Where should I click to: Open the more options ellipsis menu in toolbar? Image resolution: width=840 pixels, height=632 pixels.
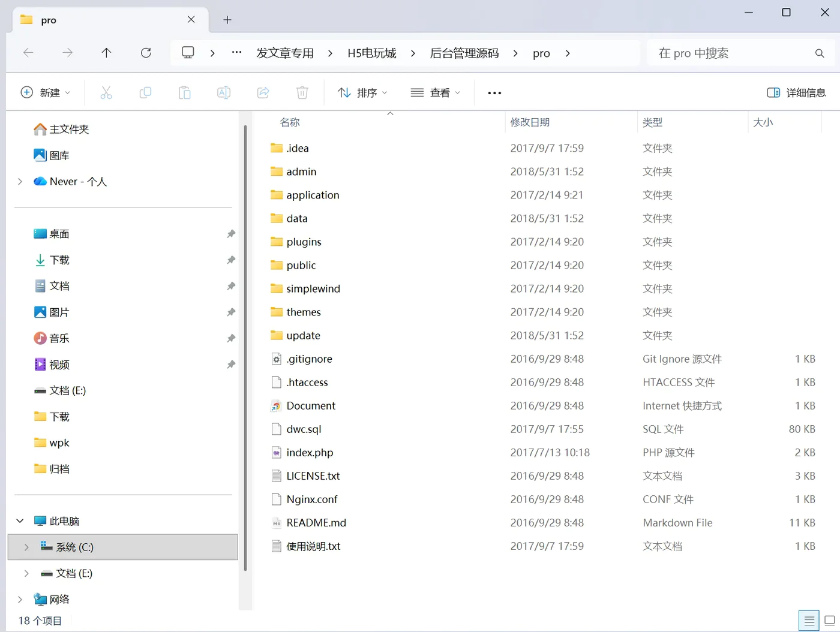494,93
